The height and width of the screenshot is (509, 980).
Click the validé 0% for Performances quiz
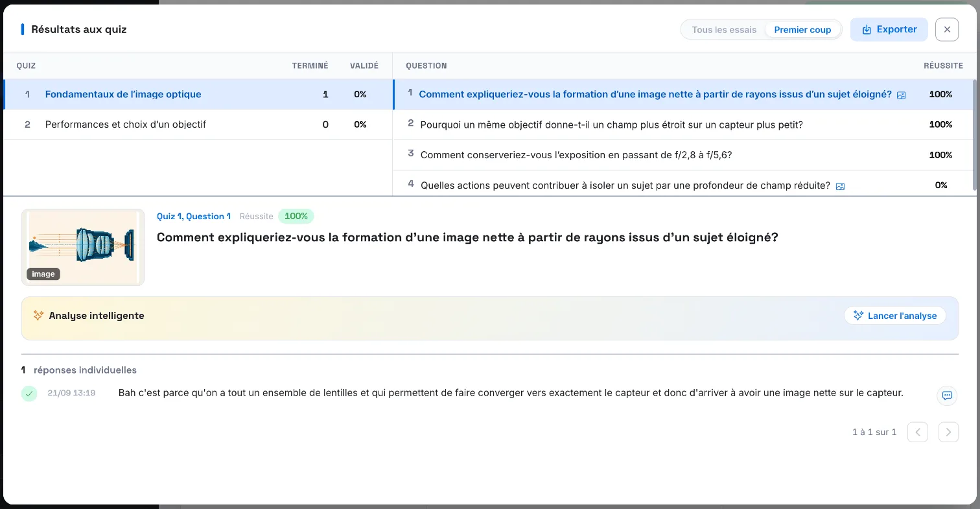(x=360, y=124)
